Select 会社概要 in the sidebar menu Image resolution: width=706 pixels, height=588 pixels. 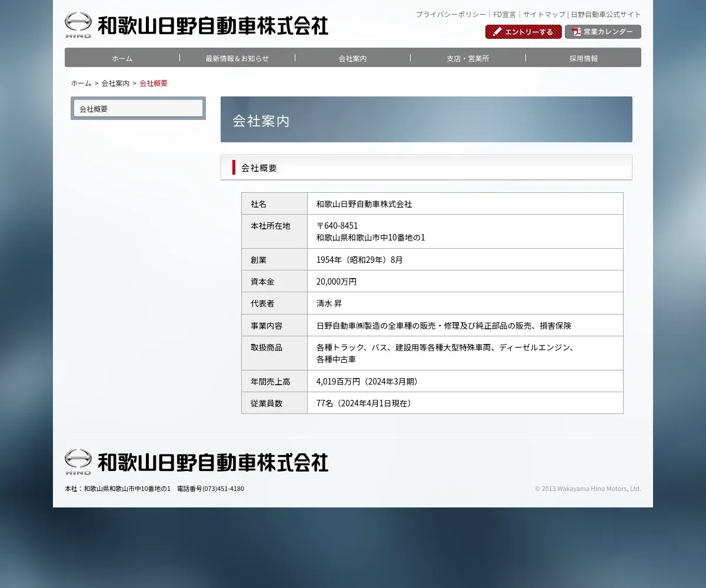(138, 108)
